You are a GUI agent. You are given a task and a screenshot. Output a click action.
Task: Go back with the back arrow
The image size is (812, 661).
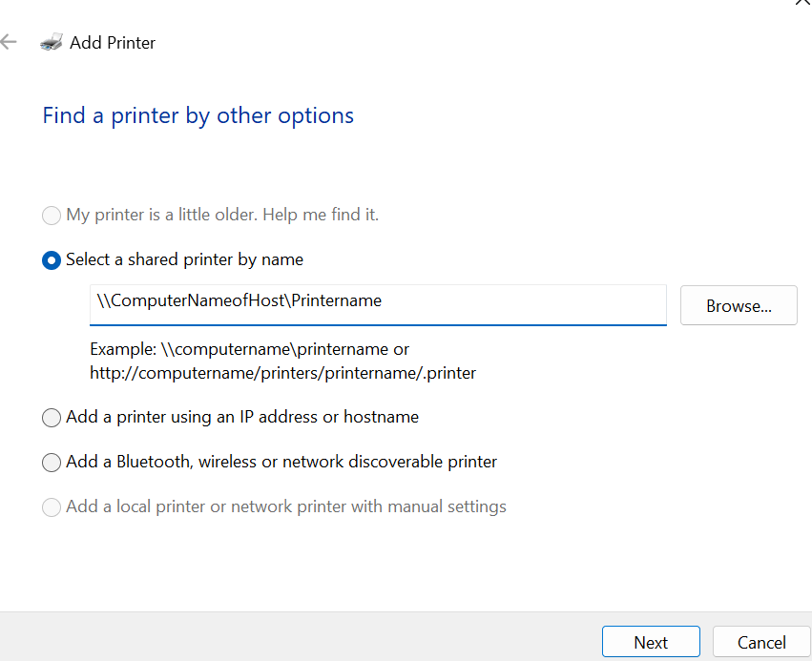9,42
